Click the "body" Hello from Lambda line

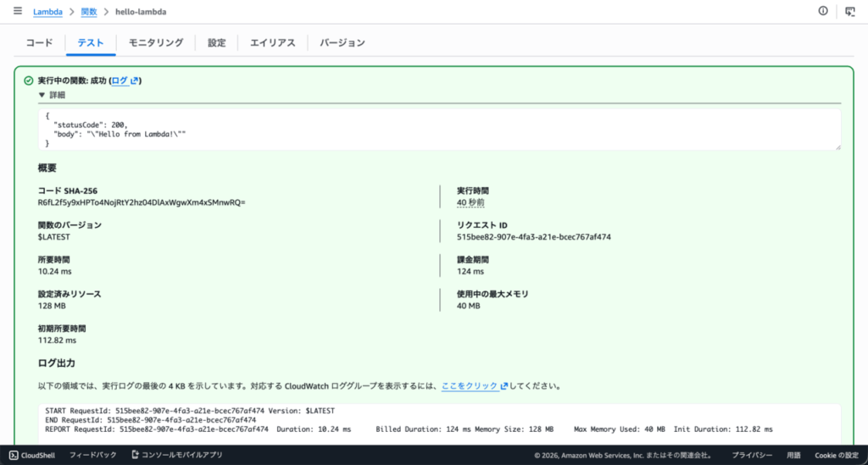pyautogui.click(x=120, y=134)
